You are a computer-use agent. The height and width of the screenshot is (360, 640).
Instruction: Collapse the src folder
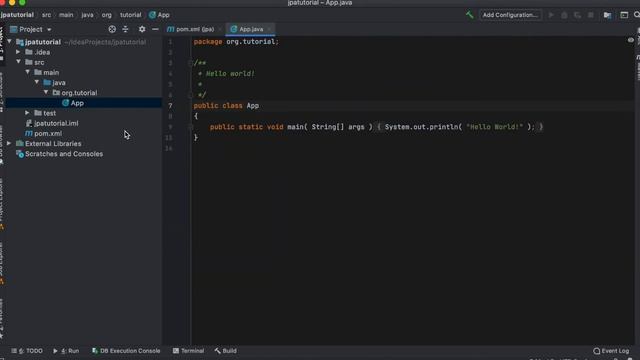pyautogui.click(x=18, y=62)
